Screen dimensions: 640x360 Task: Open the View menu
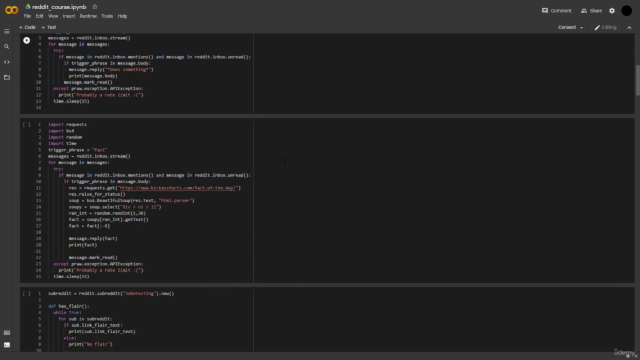53,16
